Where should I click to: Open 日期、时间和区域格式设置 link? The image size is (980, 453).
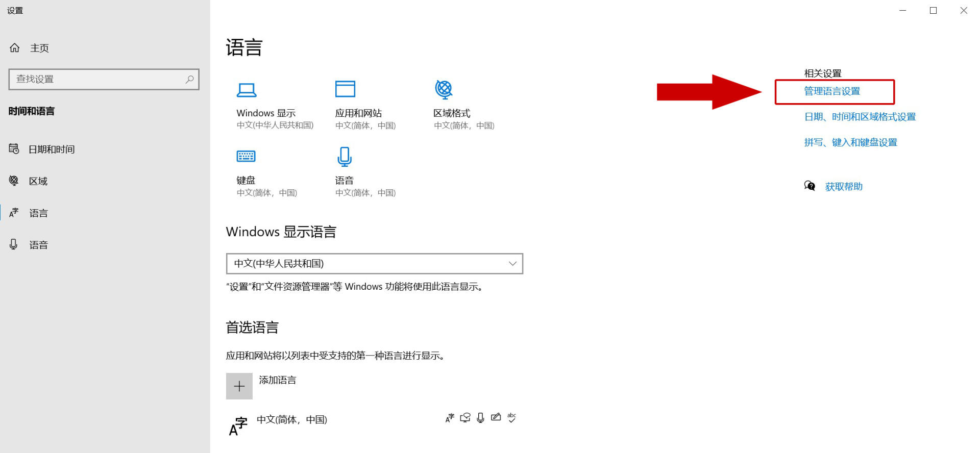(x=860, y=117)
